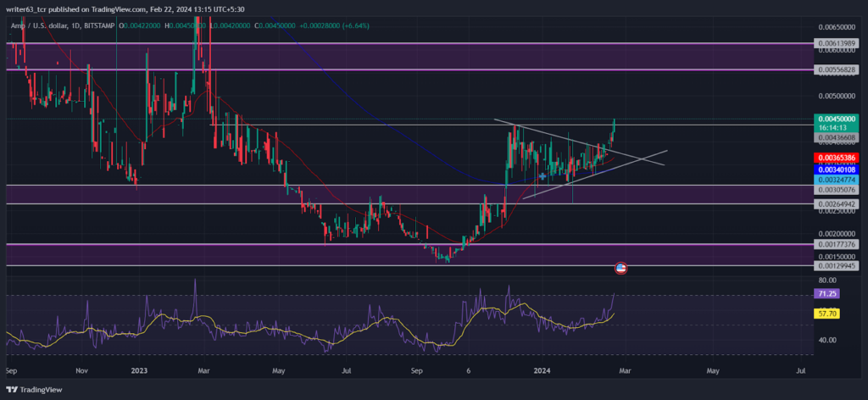Click the May label near 2023 on time axis
The height and width of the screenshot is (400, 868).
point(278,370)
